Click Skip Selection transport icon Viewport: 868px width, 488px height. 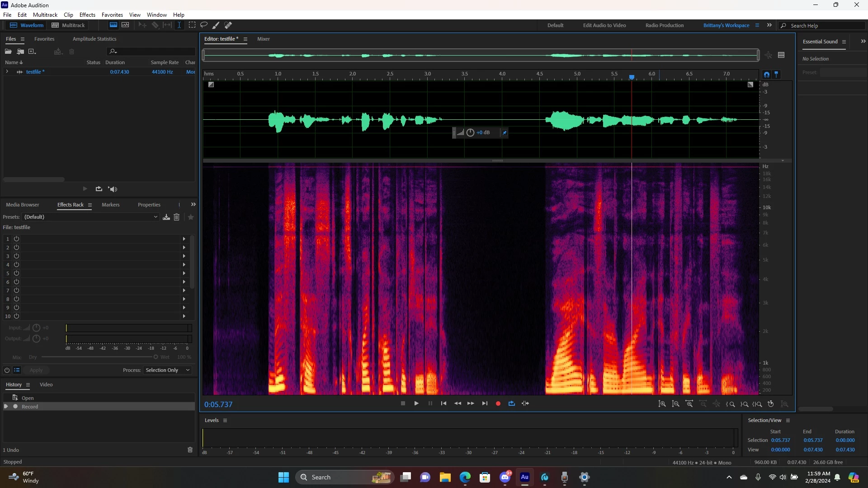coord(525,404)
